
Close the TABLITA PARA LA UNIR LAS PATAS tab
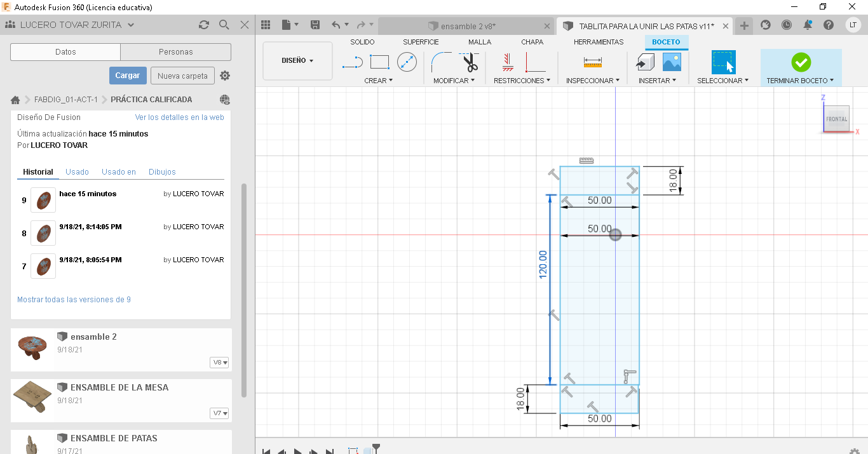(x=725, y=26)
